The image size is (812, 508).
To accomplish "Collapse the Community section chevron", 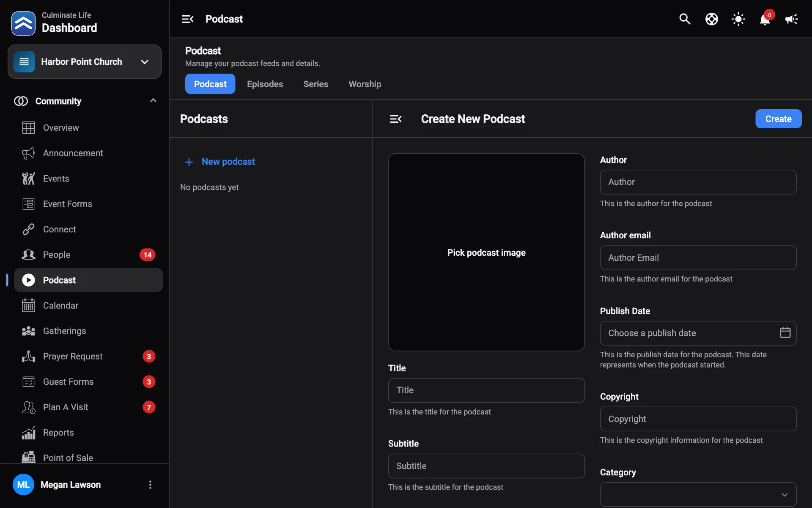I will click(153, 101).
